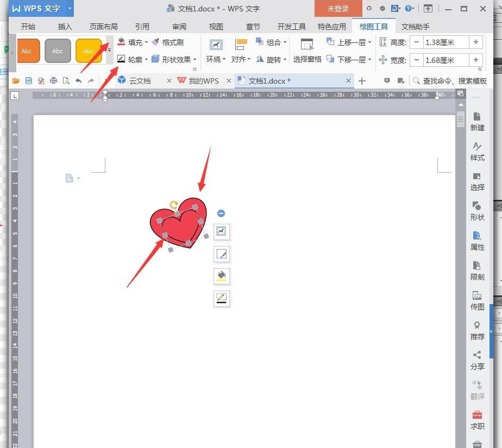502x448 pixels.
Task: Click the Print icon in quick toolbar
Action: (x=53, y=81)
